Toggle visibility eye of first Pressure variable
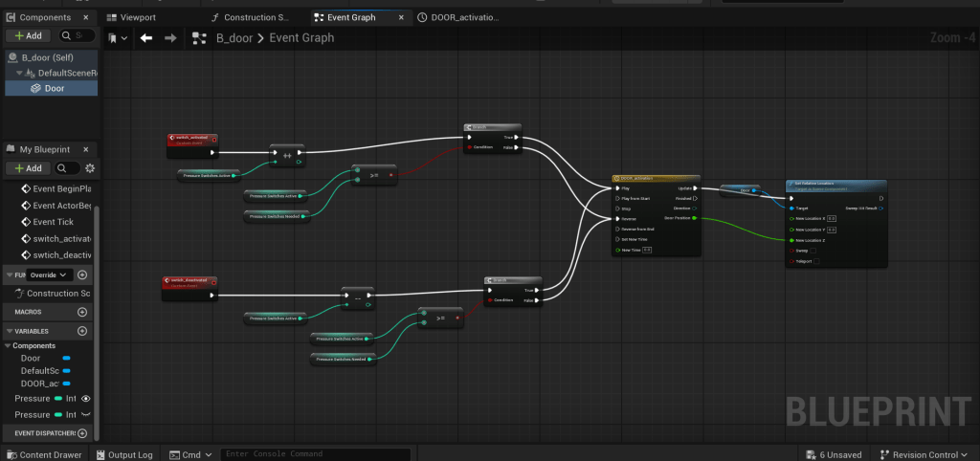The width and height of the screenshot is (980, 461). (86, 398)
